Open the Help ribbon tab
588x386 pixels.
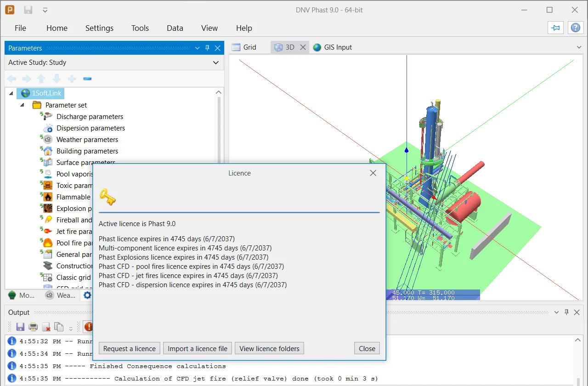tap(244, 28)
